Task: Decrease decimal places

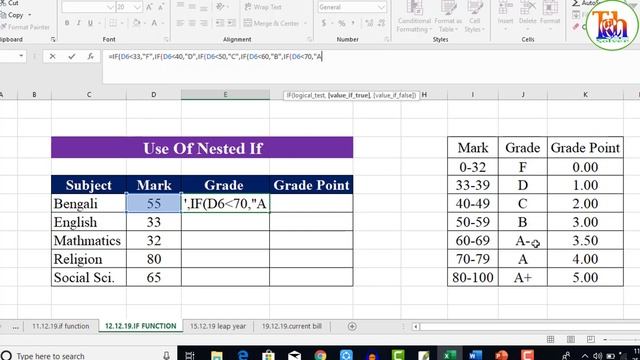Action: click(x=381, y=23)
